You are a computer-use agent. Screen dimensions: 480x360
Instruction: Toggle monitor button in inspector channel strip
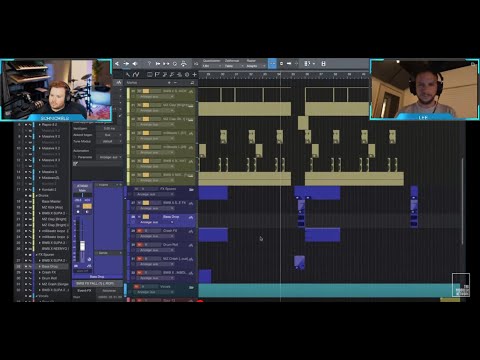click(87, 212)
